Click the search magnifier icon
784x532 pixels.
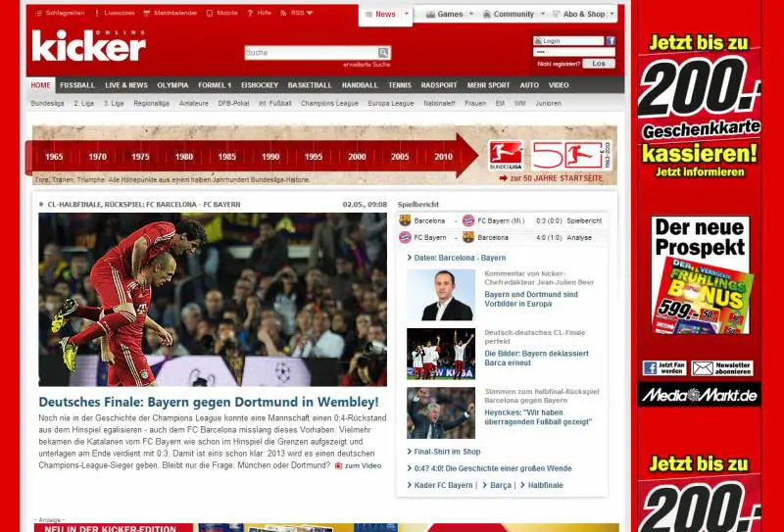click(x=383, y=53)
